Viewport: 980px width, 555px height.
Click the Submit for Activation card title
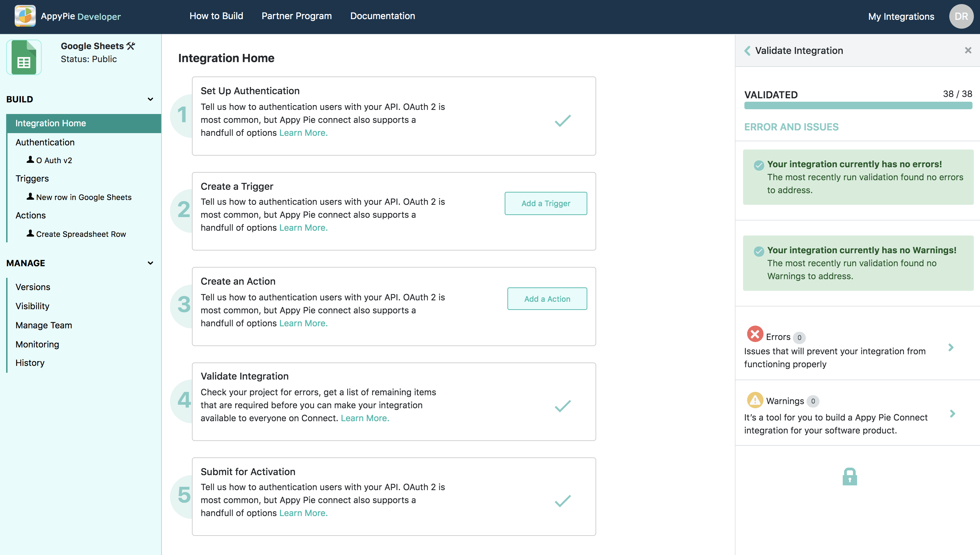pos(248,471)
